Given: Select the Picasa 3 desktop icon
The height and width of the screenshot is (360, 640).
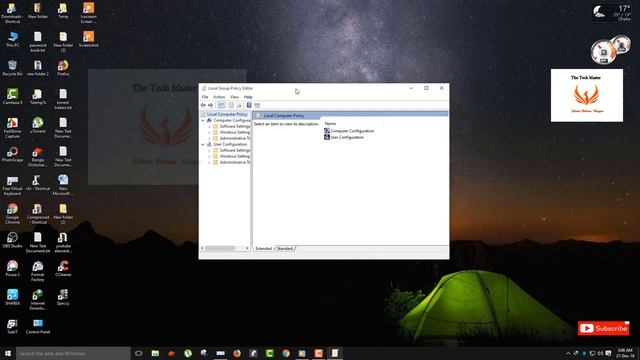Looking at the screenshot, I should point(12,269).
